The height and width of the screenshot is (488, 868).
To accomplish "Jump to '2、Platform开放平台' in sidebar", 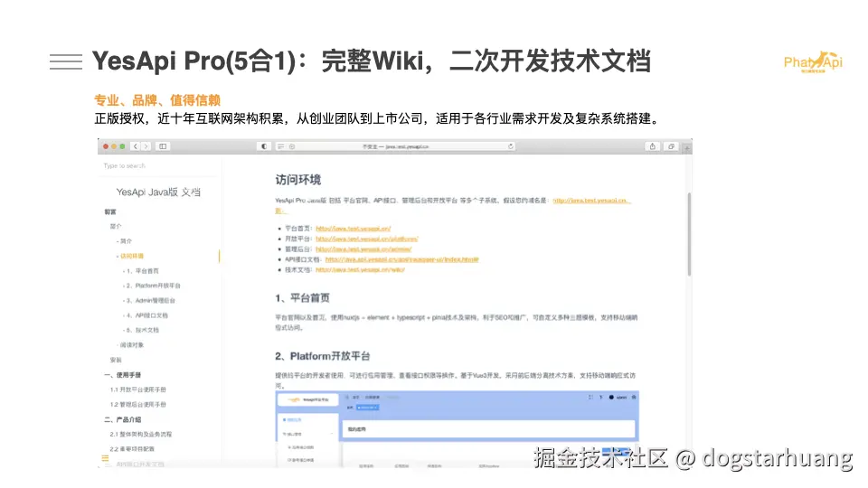I will pos(152,286).
